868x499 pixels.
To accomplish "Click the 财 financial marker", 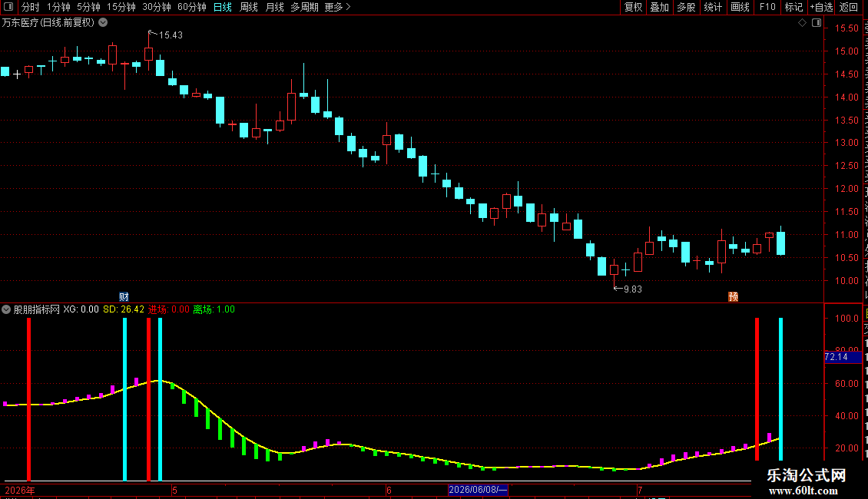I will click(124, 297).
